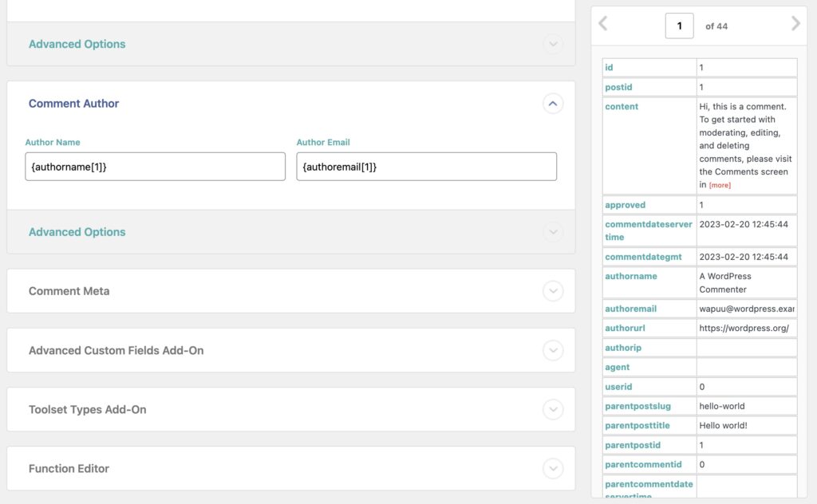
Task: Open the Function Editor chevron
Action: point(553,468)
